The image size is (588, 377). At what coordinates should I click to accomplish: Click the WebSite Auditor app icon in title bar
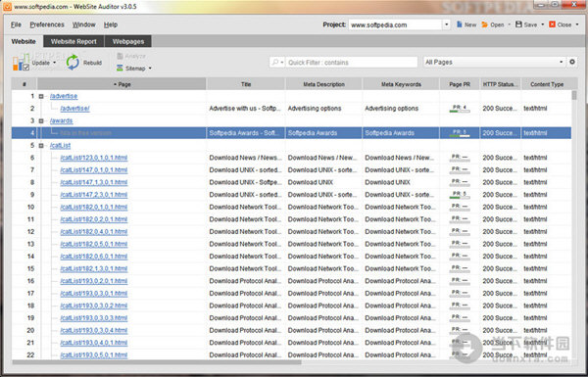(x=7, y=7)
